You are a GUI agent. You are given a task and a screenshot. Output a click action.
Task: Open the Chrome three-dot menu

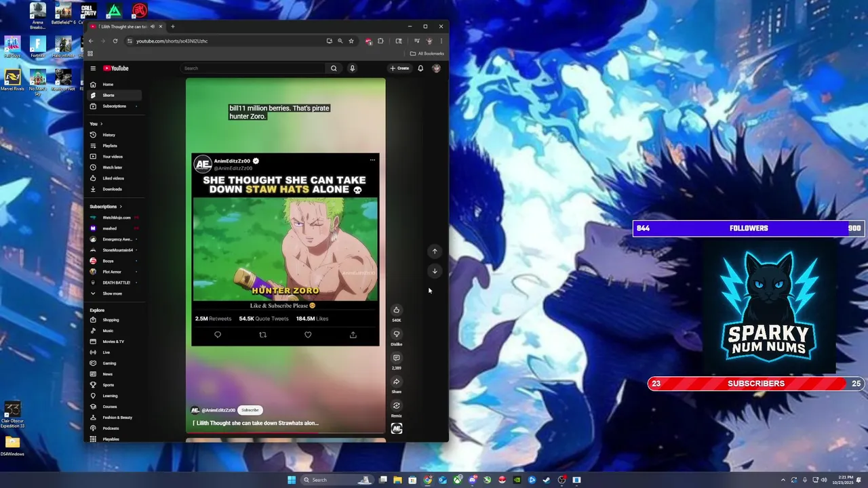click(x=441, y=41)
